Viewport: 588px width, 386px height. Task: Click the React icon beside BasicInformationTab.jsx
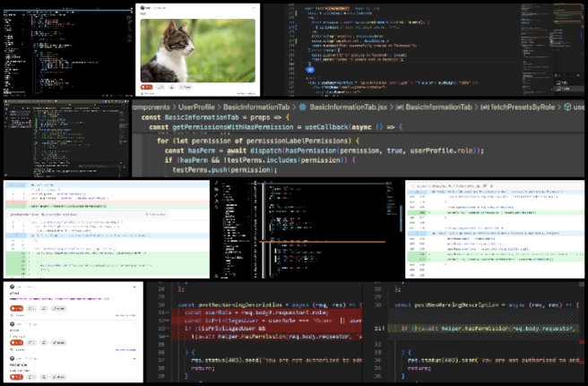tap(303, 107)
